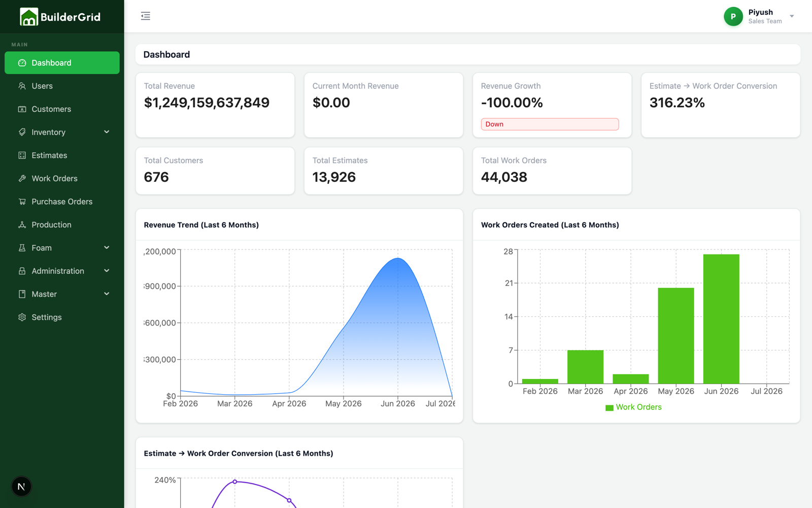Click the Customers icon in sidebar
Image resolution: width=812 pixels, height=508 pixels.
click(x=22, y=109)
